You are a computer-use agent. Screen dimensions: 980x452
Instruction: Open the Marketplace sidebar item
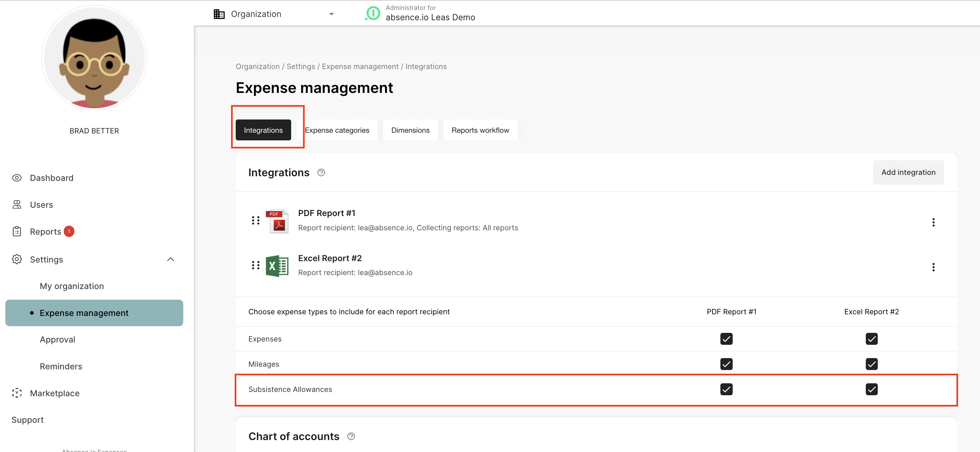(x=54, y=393)
